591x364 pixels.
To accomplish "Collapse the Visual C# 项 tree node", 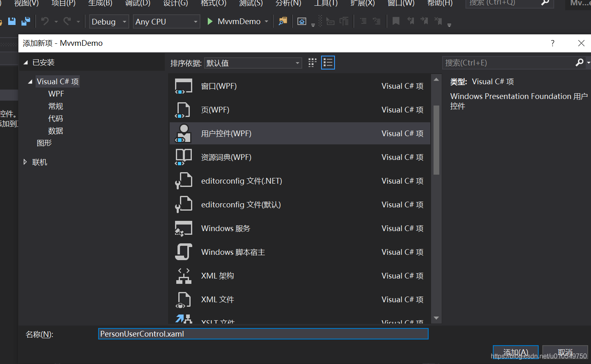I will click(x=30, y=82).
